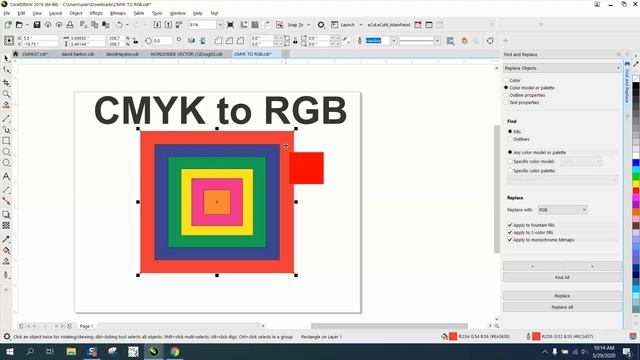This screenshot has height=360, width=640.
Task: Click the Options gear icon
Action: 321,25
